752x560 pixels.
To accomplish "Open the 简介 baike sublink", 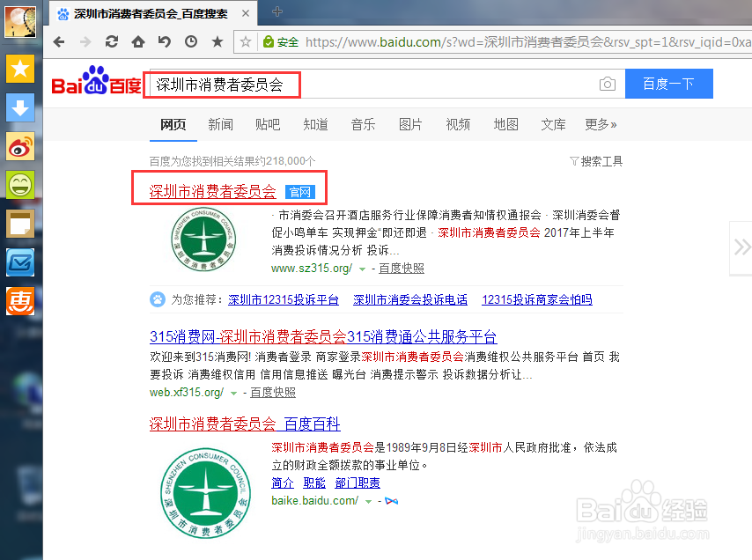I will click(x=283, y=483).
